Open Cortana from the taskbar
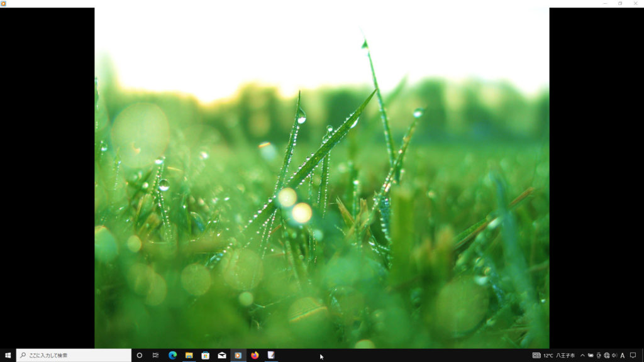 pyautogui.click(x=140, y=355)
